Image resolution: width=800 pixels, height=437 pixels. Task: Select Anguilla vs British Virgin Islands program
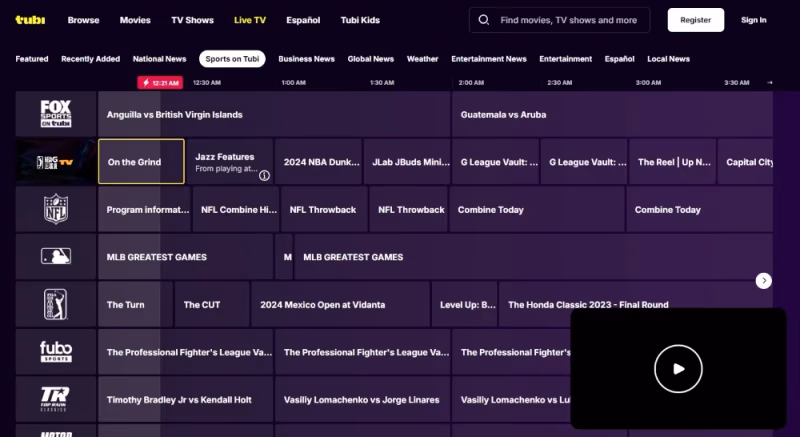tap(274, 114)
